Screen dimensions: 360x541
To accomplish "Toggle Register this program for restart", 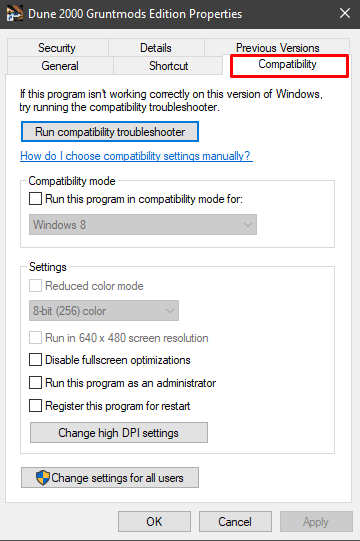I will (x=35, y=406).
